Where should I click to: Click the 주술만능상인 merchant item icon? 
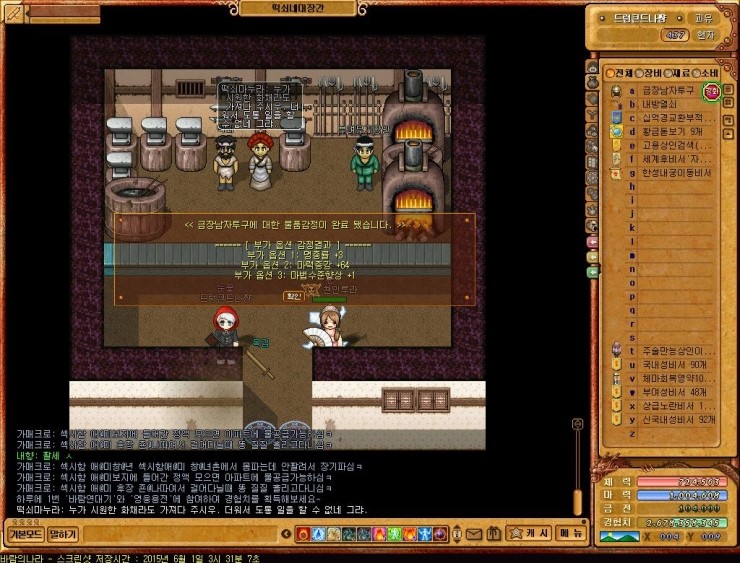[x=617, y=351]
